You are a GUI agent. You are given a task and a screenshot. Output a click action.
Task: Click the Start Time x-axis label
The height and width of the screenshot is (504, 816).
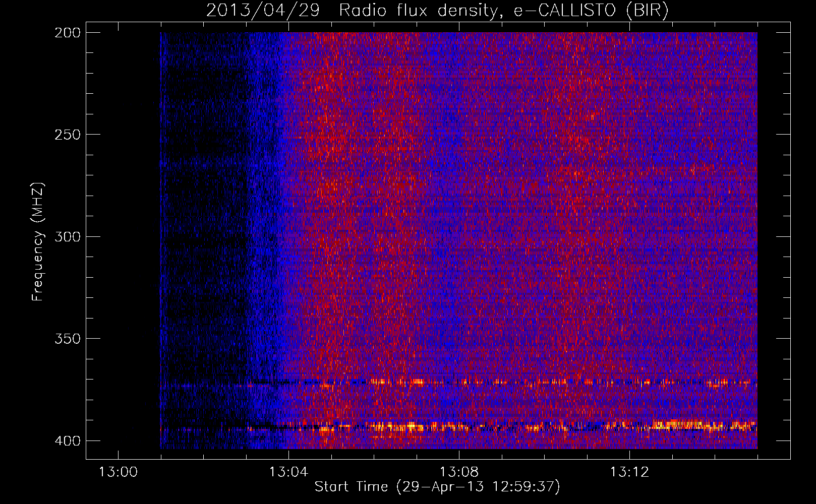(x=437, y=487)
